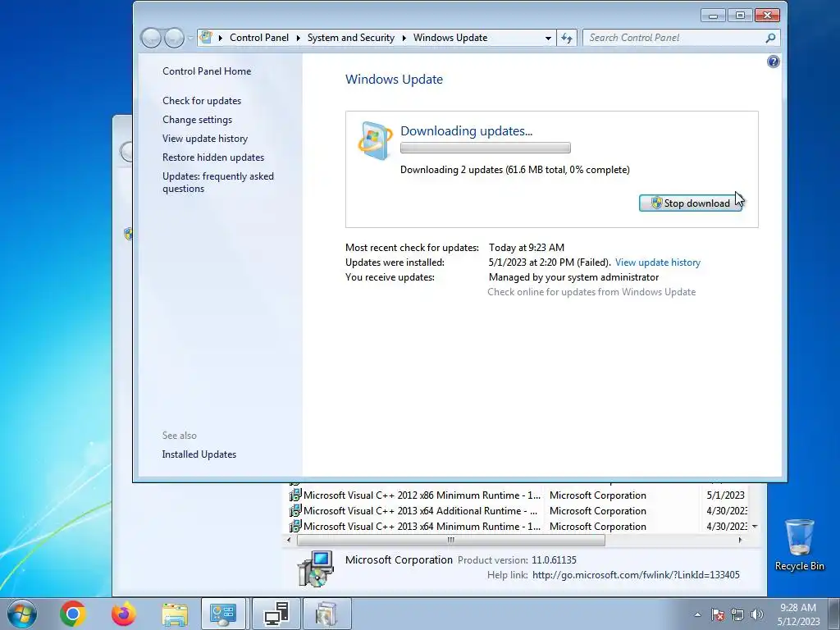This screenshot has height=630, width=840.
Task: Select Visual C++ 2013 x64 Minimum Runtime row
Action: (x=518, y=527)
